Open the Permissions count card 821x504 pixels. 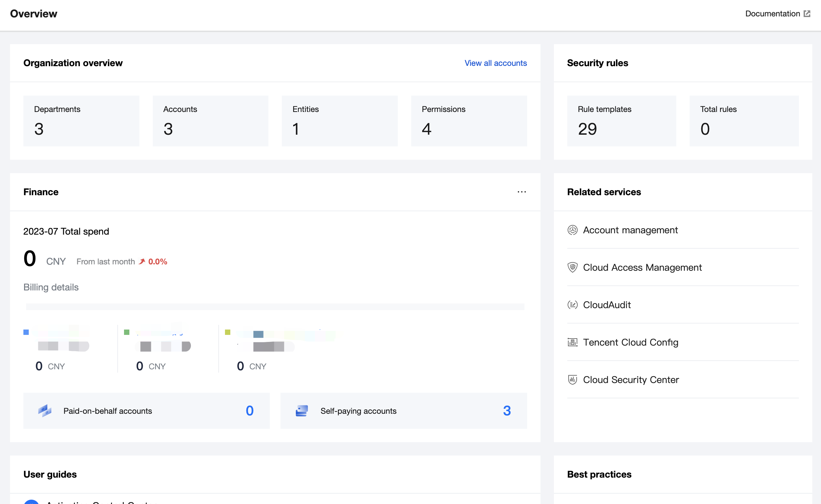pos(469,121)
